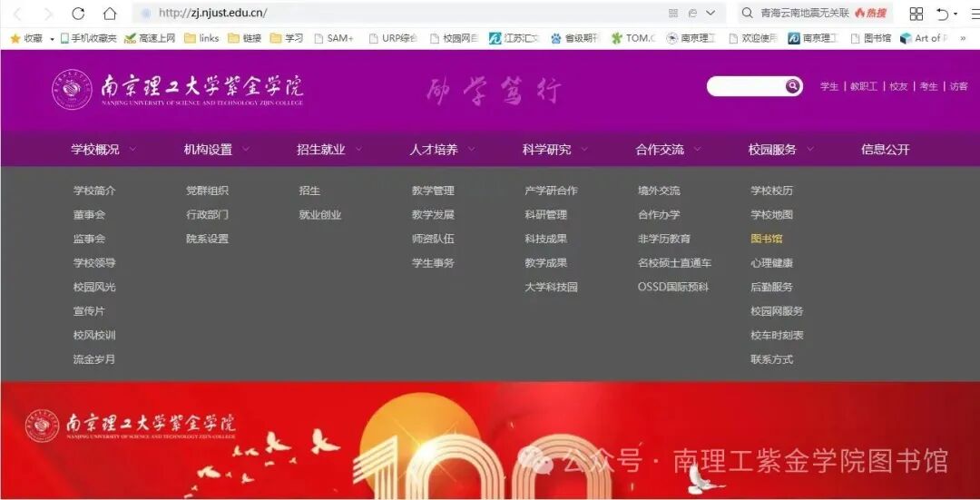Open the 手机收藏夹 bookmark

tap(89, 38)
